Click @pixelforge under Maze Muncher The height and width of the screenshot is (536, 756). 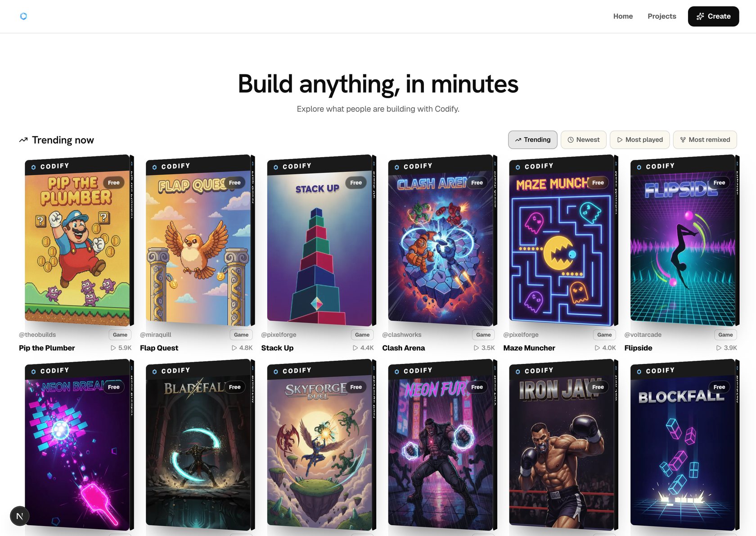click(x=521, y=335)
